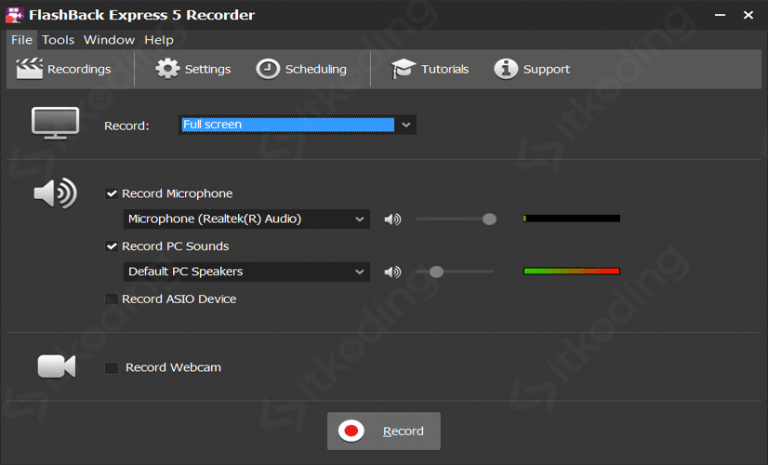
Task: Open the Tools menu
Action: pyautogui.click(x=58, y=40)
